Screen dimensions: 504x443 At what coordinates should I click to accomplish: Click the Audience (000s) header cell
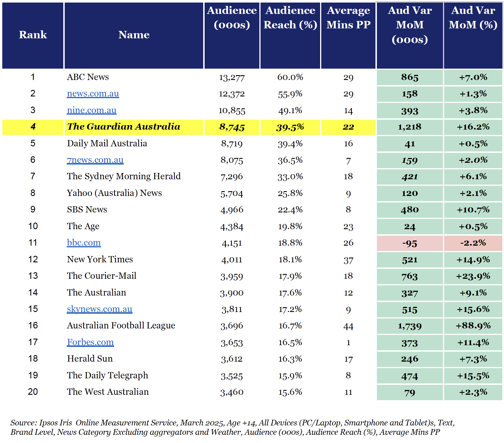click(232, 35)
